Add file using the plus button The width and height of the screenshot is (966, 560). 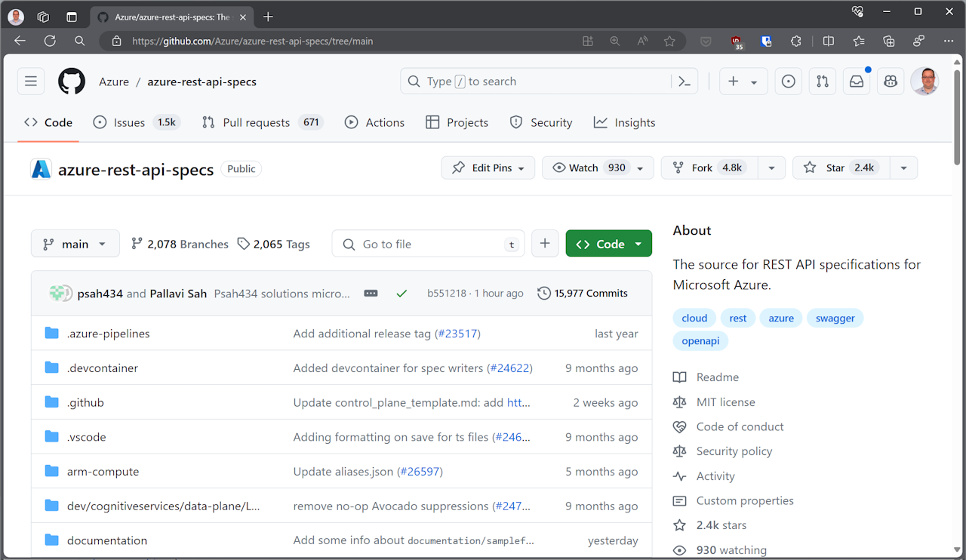point(545,244)
